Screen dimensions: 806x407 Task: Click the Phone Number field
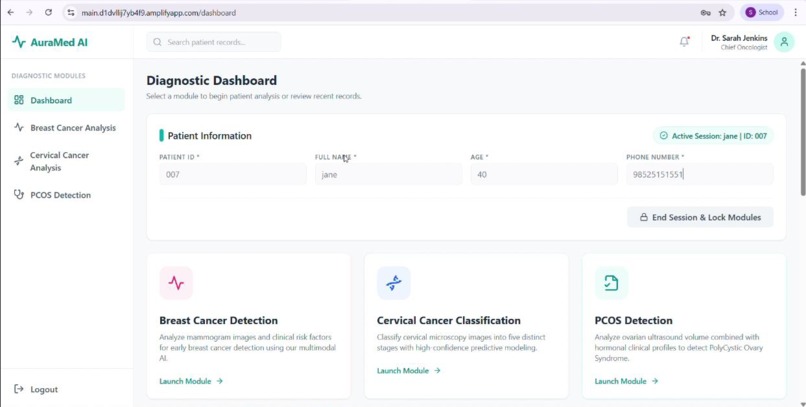click(x=700, y=174)
